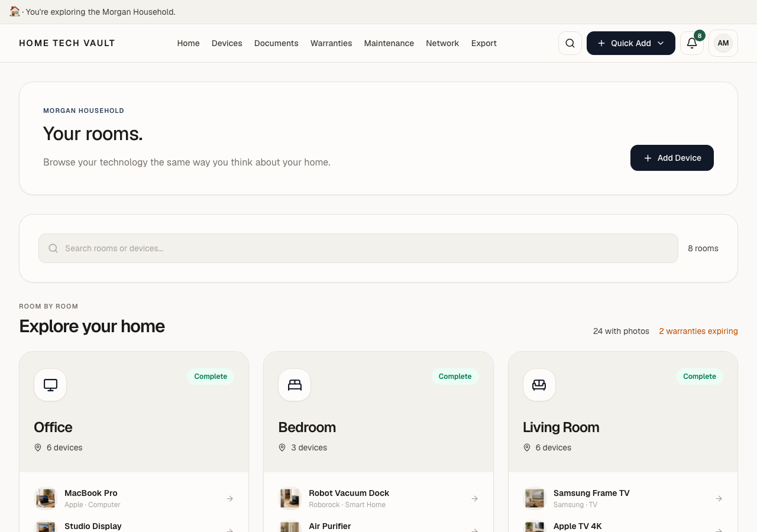Click the Office monitor icon

50,385
